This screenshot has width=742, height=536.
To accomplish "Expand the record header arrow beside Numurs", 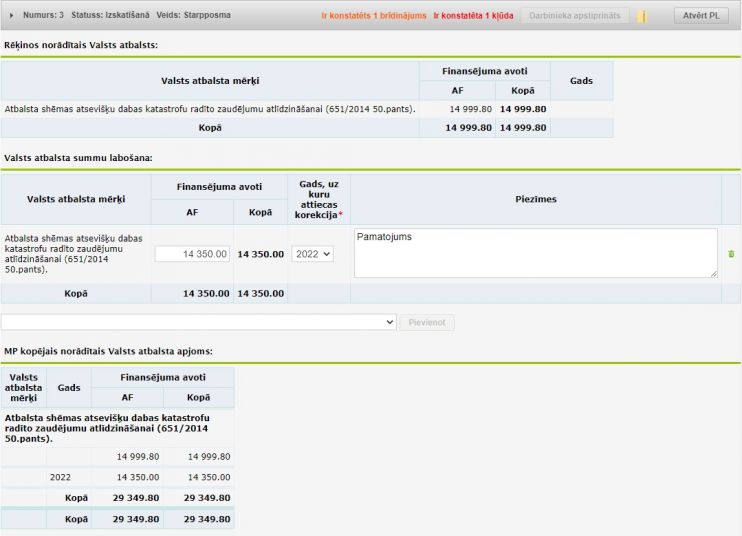I will pyautogui.click(x=12, y=15).
